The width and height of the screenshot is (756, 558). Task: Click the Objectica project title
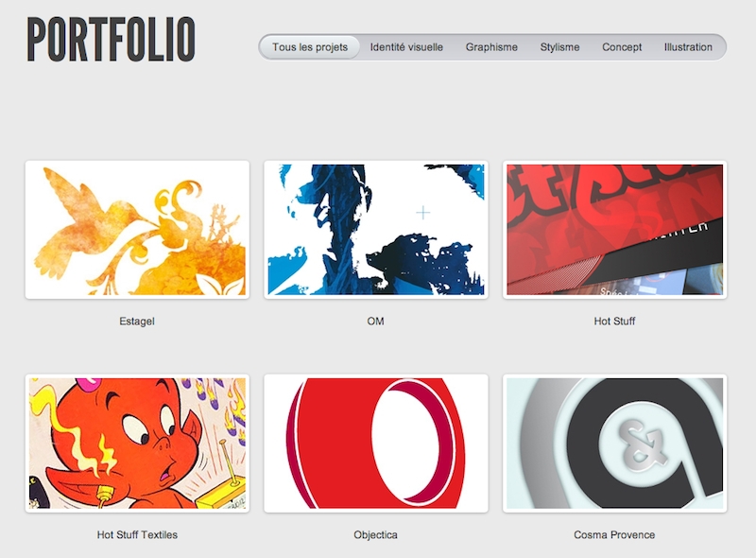375,535
